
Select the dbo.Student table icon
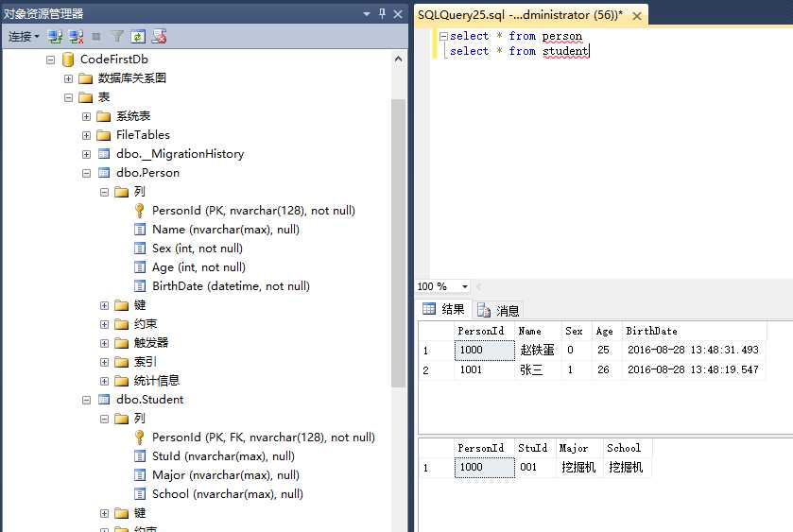click(104, 400)
